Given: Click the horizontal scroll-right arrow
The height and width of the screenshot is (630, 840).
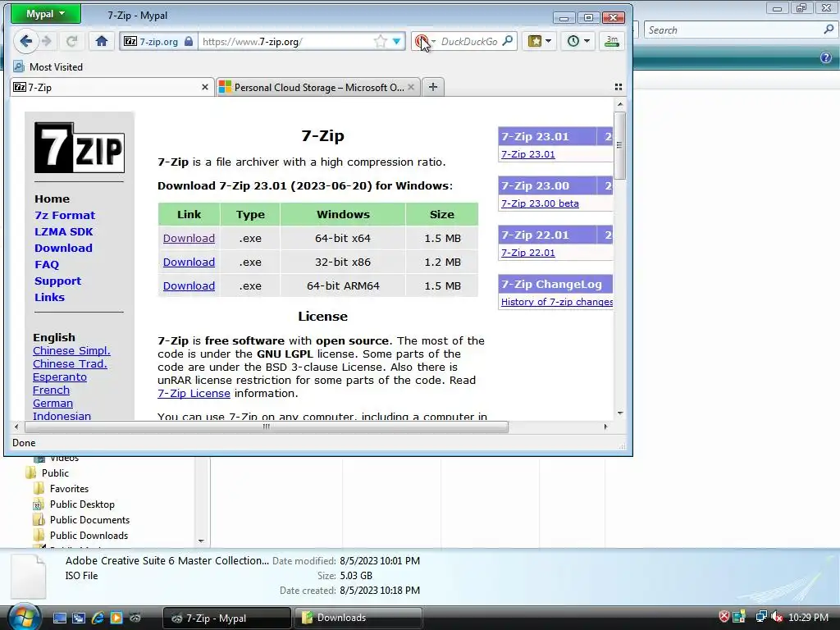Looking at the screenshot, I should coord(606,427).
